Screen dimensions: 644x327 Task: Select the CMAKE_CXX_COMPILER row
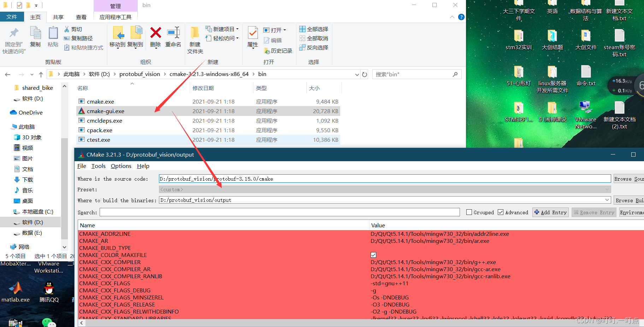360,262
